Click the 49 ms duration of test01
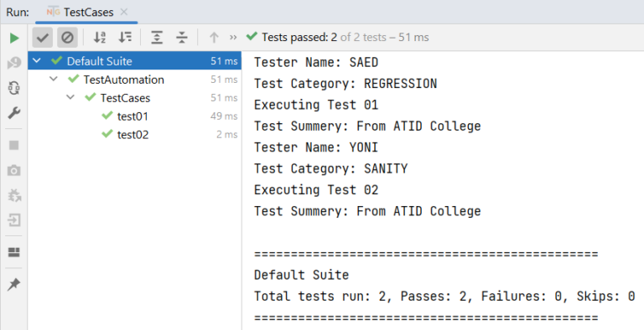Viewport: 644px width, 330px height. (x=224, y=116)
